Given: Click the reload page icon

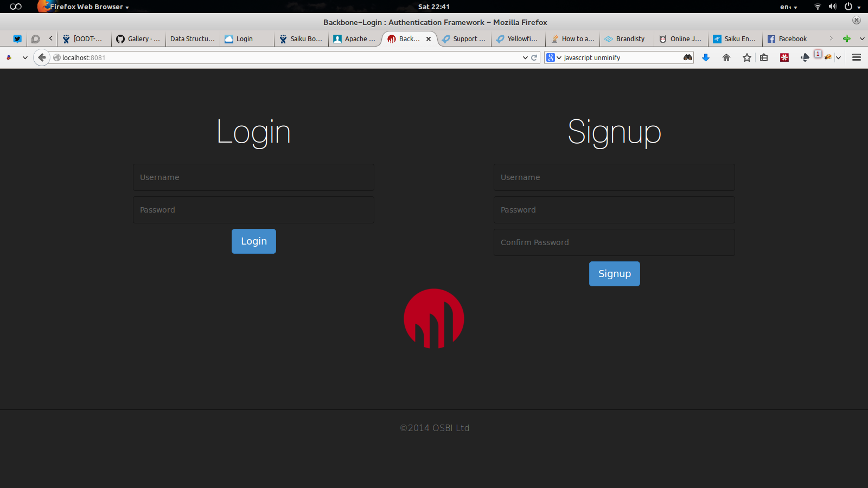Looking at the screenshot, I should point(534,57).
